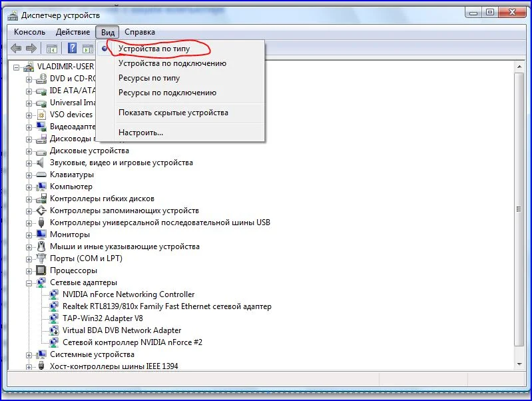Click the Back arrow toolbar icon
Viewport: 532px width, 401px height.
click(x=16, y=49)
